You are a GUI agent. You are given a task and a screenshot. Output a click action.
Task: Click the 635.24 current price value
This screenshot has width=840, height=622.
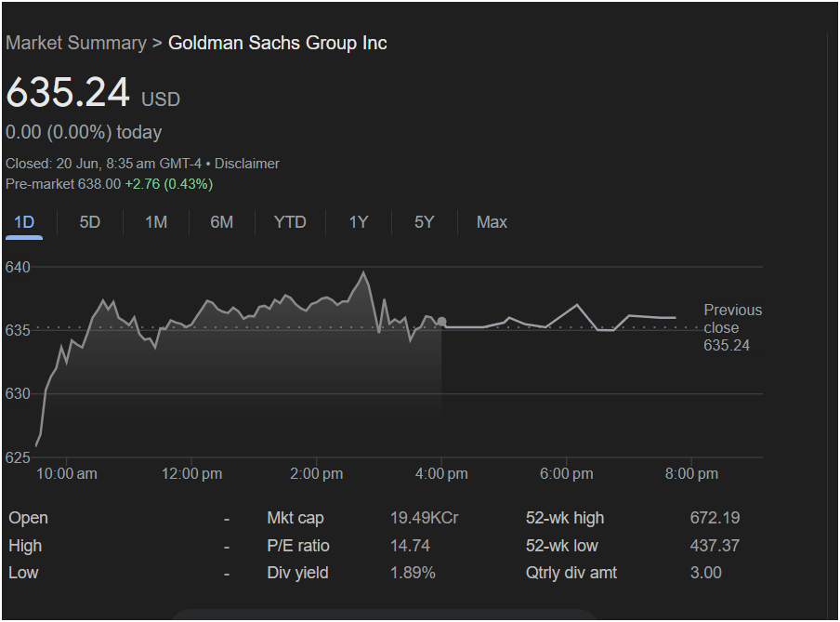[x=68, y=92]
